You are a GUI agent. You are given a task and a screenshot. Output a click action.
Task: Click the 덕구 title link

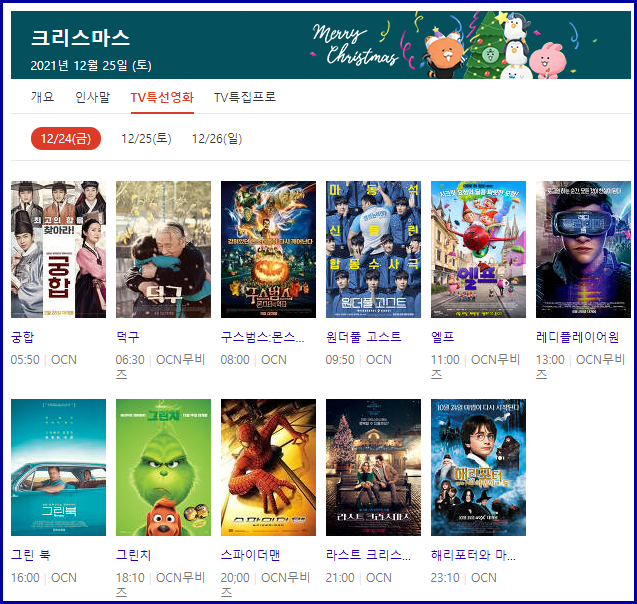(128, 337)
